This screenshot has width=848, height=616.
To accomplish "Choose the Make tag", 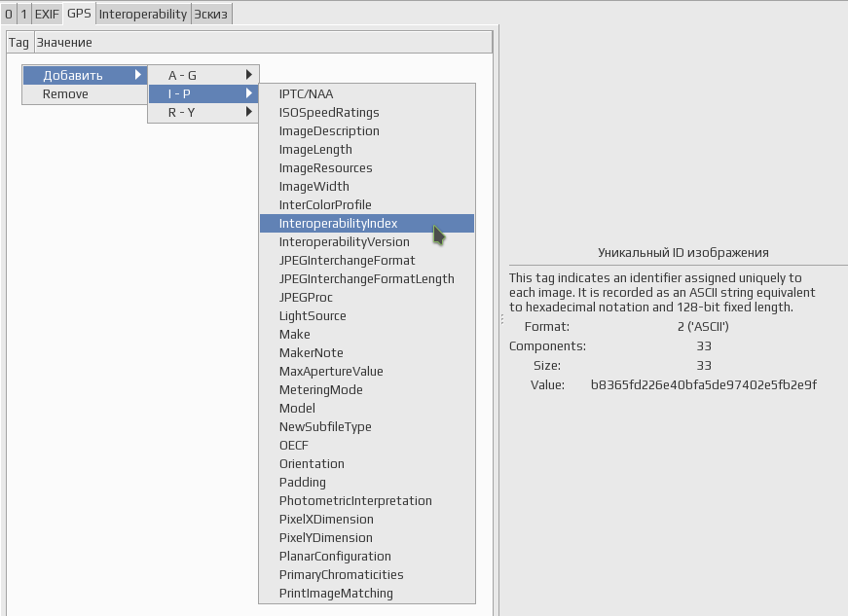I will 367,334.
